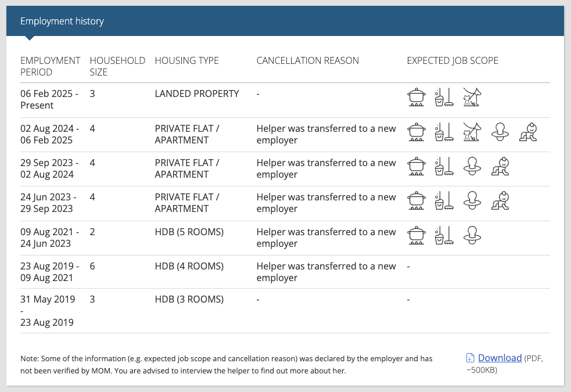Screen dimensions: 571x392
Task: Click the '29 Sep 2023 - 02 Aug 2024' period
Action: tap(49, 168)
